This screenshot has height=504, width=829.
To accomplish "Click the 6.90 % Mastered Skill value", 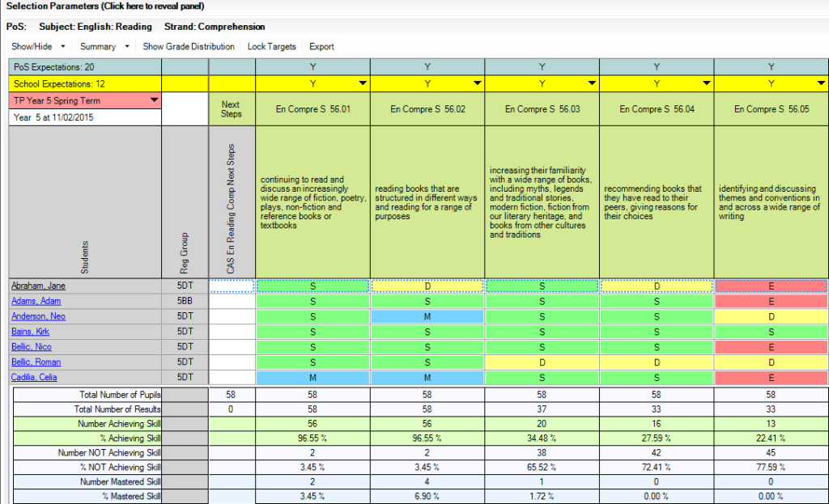I will pos(427,496).
